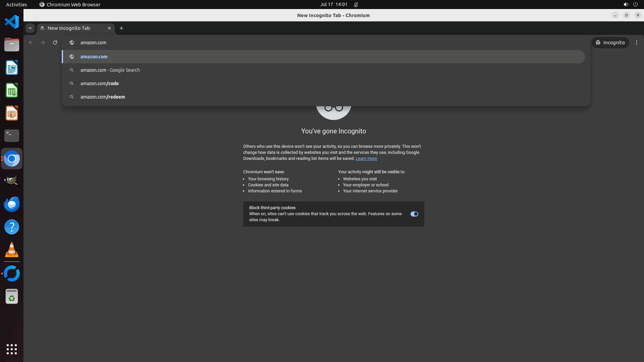This screenshot has width=644, height=362.
Task: Launch Visual Studio Code from dock
Action: pos(12,22)
